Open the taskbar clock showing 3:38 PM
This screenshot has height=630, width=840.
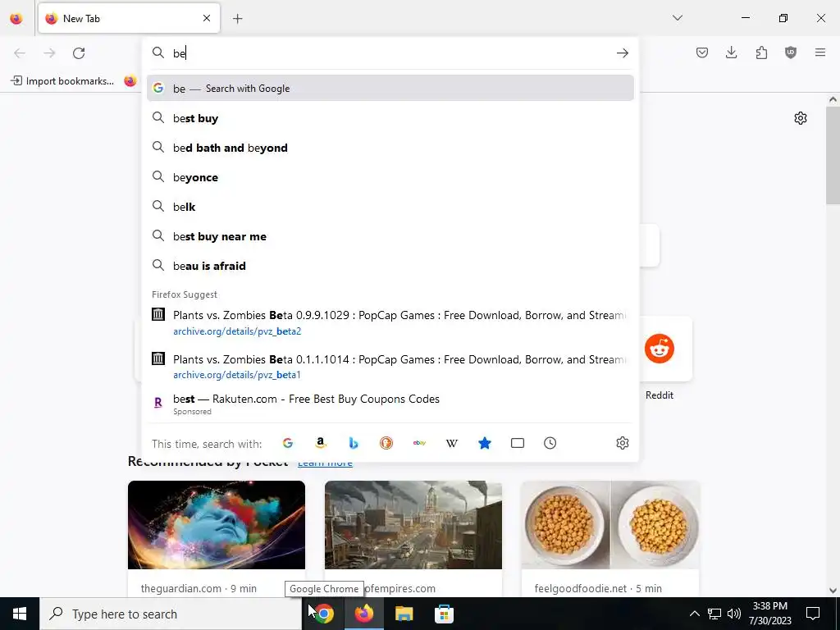[x=769, y=614]
